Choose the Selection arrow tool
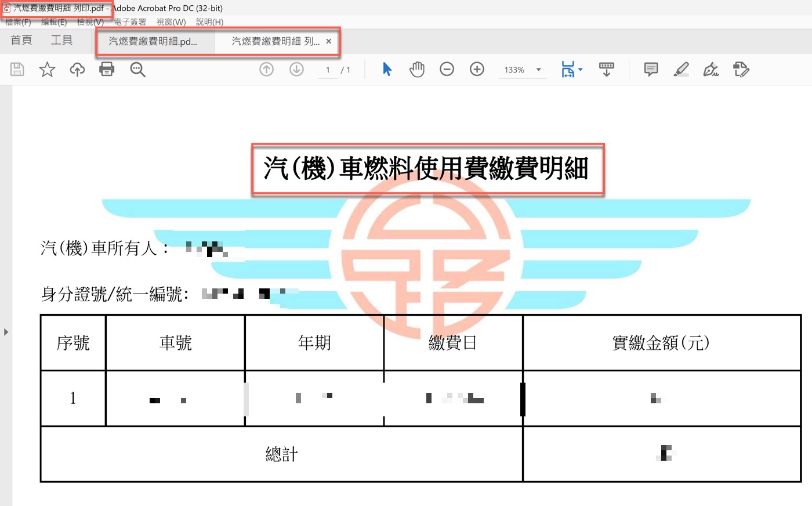 point(387,70)
